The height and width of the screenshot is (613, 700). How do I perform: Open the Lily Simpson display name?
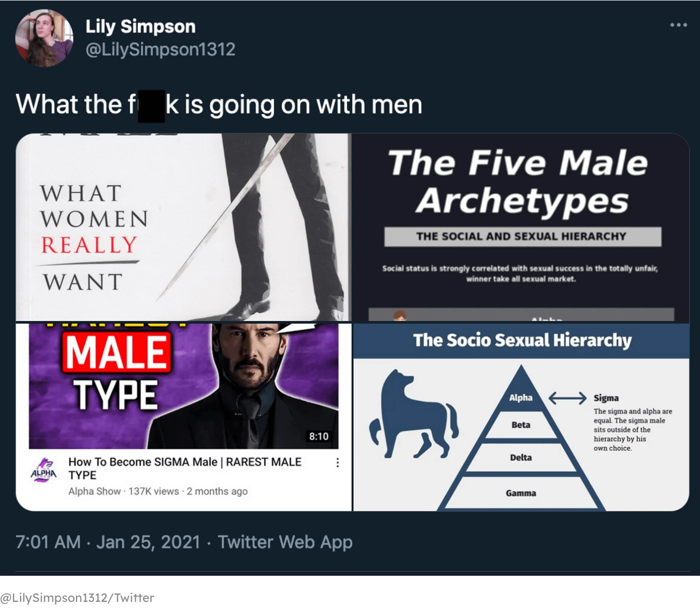[141, 26]
